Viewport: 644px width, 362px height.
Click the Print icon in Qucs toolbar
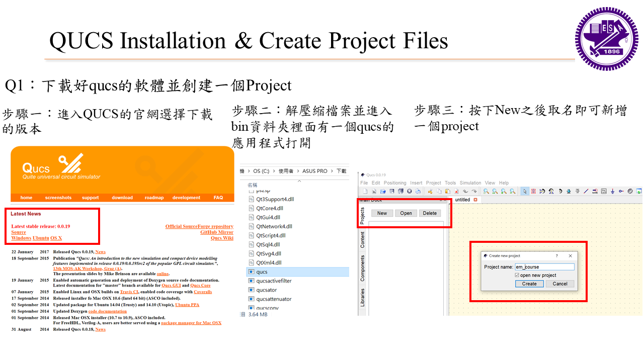coord(418,192)
